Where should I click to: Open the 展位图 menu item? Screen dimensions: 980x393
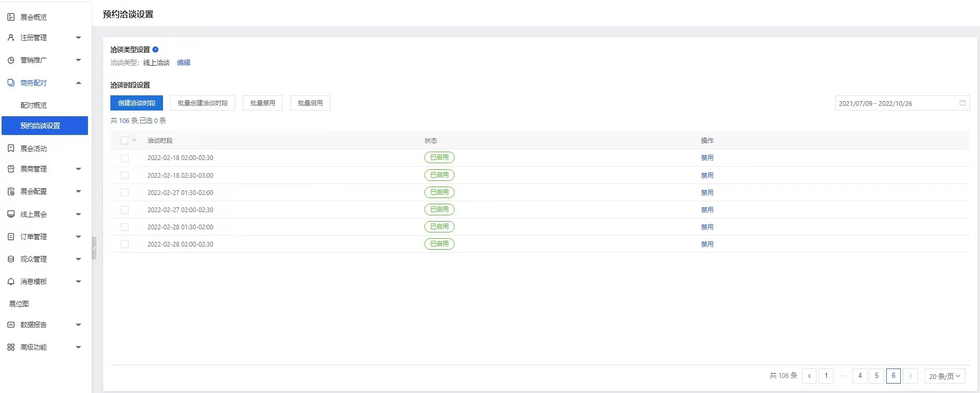tap(19, 304)
